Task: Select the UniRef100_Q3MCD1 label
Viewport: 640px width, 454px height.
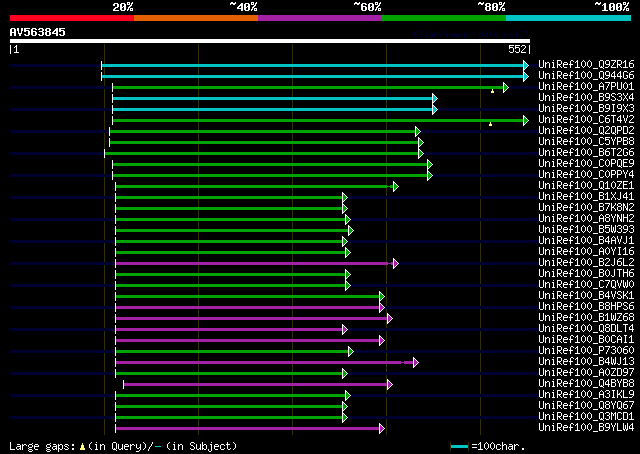Action: [586, 417]
